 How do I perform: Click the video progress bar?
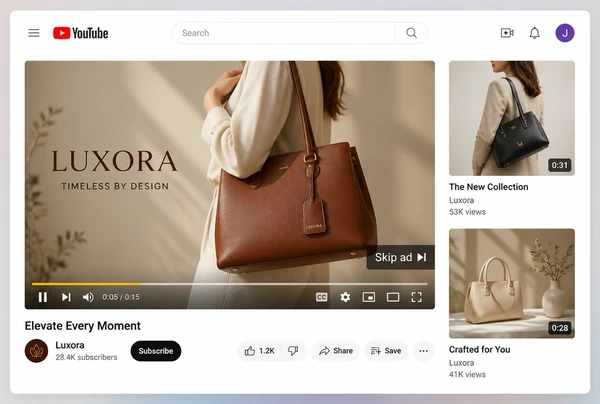tap(230, 284)
